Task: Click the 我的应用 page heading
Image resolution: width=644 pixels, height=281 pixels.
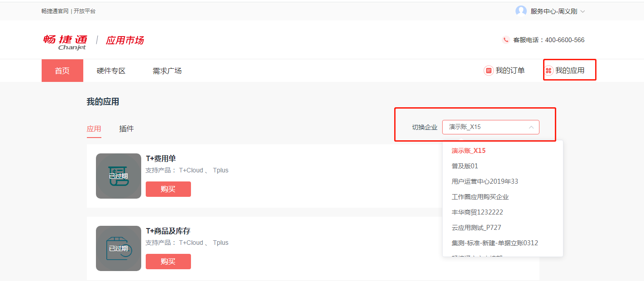Action: point(103,102)
